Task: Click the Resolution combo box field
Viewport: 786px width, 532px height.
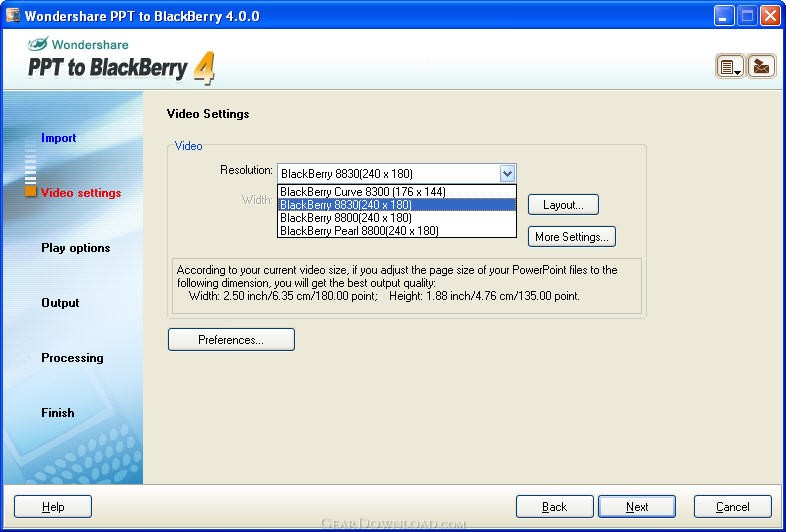Action: (x=397, y=174)
